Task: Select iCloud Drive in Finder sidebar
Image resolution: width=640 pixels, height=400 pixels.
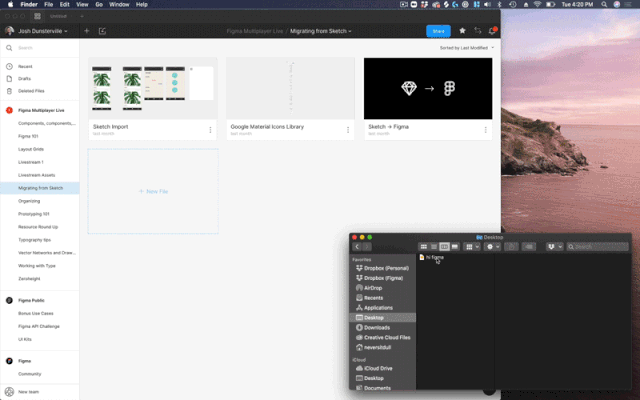Action: (x=374, y=368)
